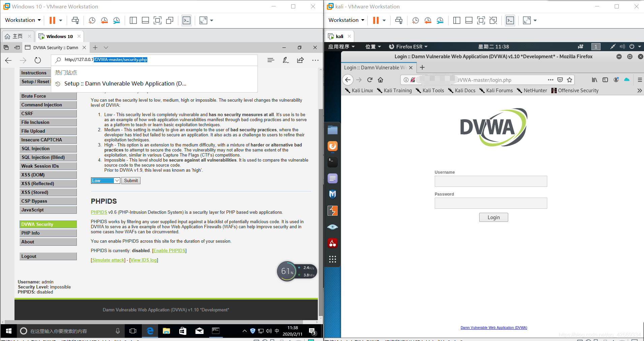644x341 pixels.
Task: Open Burp Suite from Kali dock
Action: pos(333,211)
